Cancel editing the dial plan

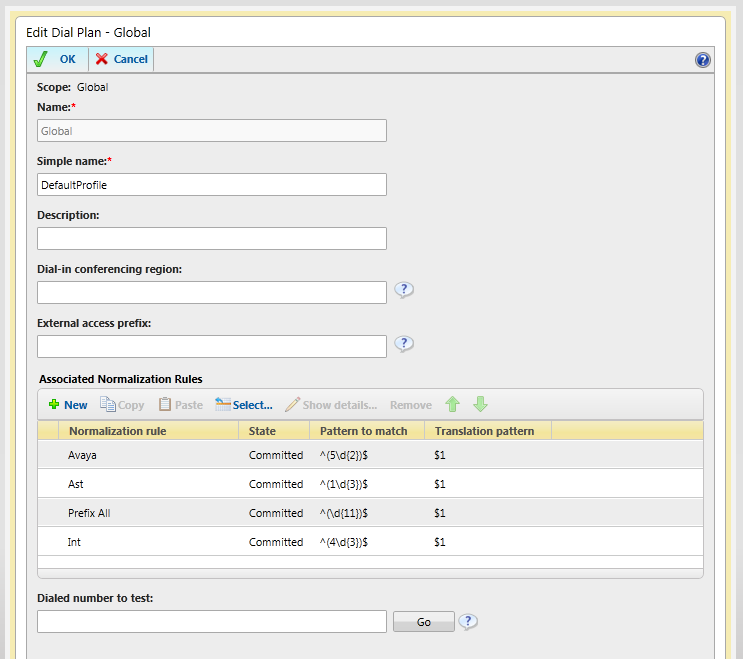tap(121, 59)
